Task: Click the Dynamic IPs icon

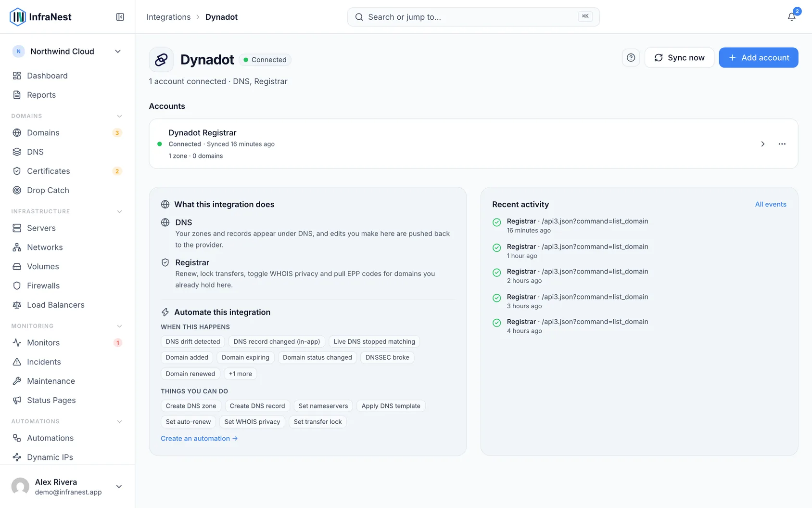Action: click(17, 457)
